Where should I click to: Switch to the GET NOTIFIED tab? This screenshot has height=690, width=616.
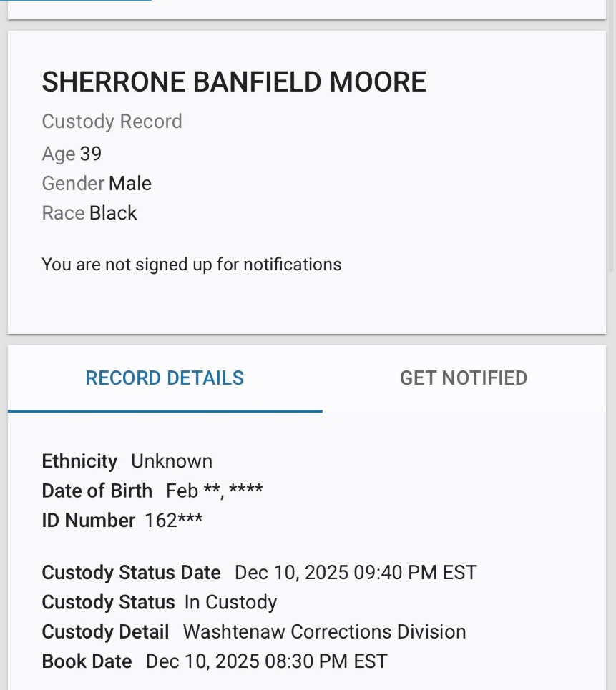point(464,378)
